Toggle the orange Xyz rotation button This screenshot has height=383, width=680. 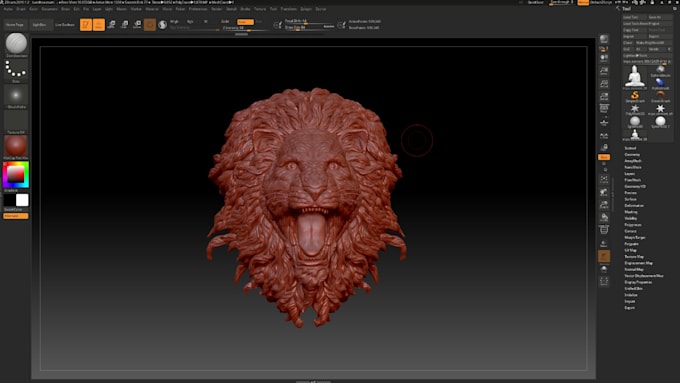pyautogui.click(x=604, y=157)
